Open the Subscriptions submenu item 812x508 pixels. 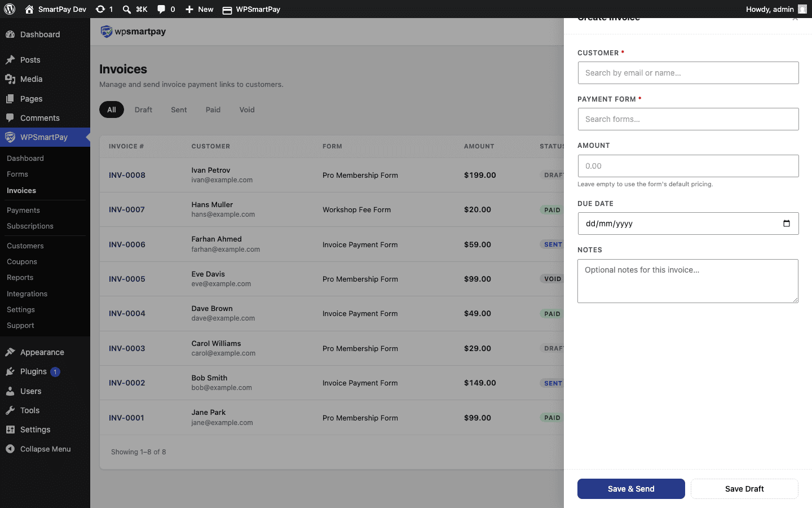tap(30, 226)
